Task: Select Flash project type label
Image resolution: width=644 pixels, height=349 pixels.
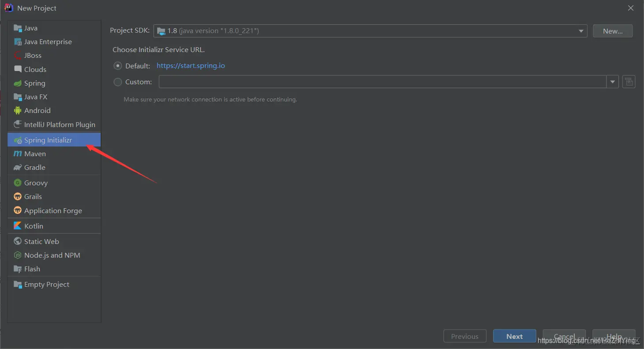Action: coord(32,269)
